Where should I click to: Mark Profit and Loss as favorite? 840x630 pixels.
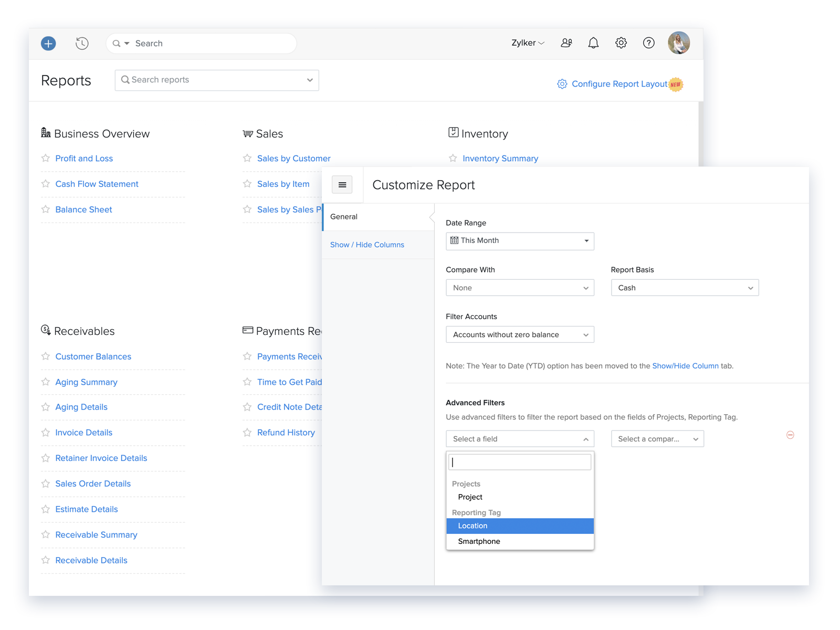pyautogui.click(x=46, y=159)
